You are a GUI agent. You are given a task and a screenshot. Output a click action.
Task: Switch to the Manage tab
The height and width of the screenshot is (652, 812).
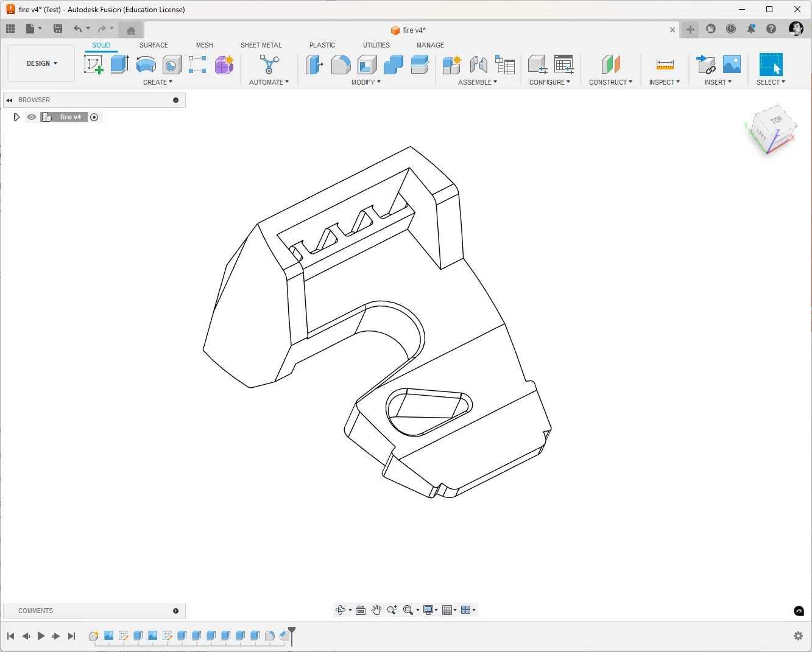(430, 45)
